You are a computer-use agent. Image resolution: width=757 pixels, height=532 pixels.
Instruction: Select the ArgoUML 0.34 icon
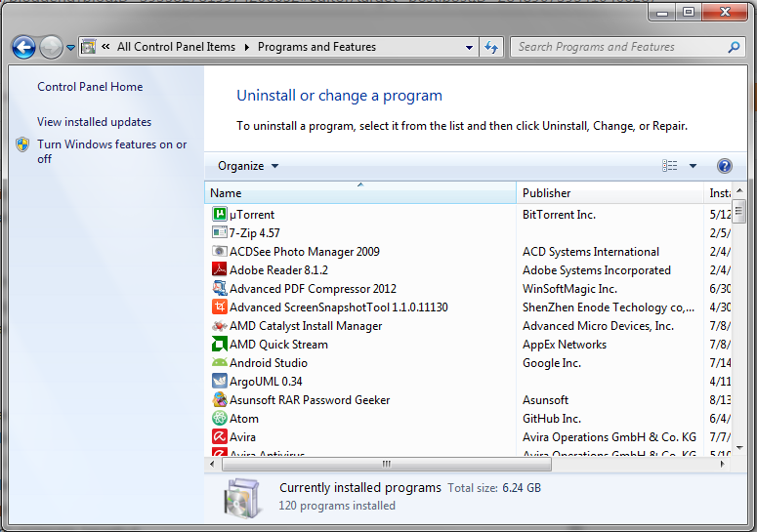(x=220, y=381)
